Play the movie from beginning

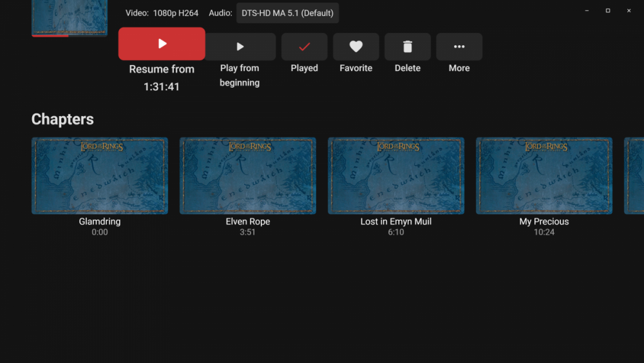[x=240, y=47]
